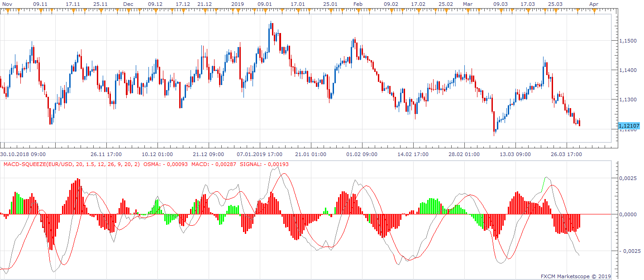Click the 17.11 date on top axis
This screenshot has width=644, height=280.
click(73, 4)
